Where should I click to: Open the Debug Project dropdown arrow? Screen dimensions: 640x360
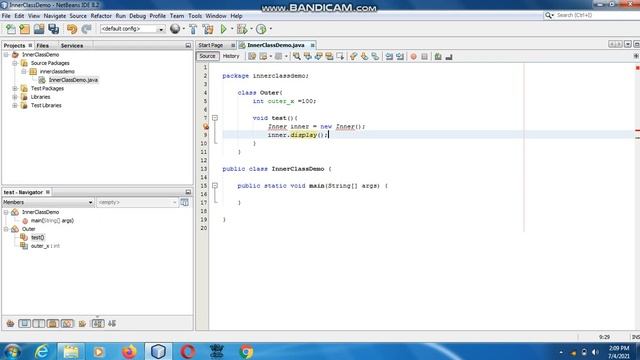click(251, 29)
